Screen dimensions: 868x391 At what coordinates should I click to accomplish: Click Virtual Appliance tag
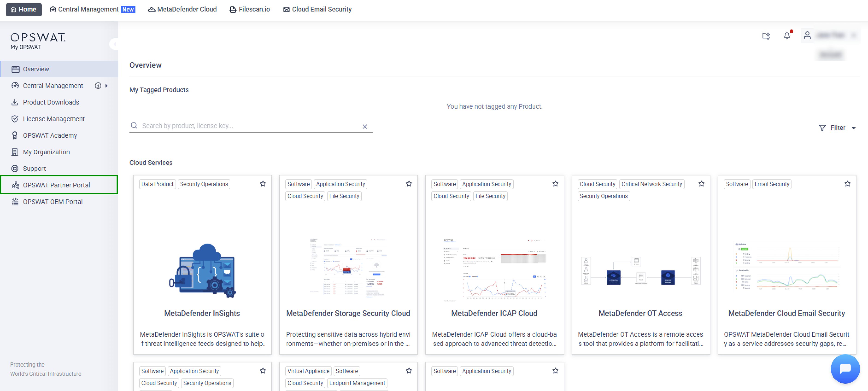click(x=308, y=371)
